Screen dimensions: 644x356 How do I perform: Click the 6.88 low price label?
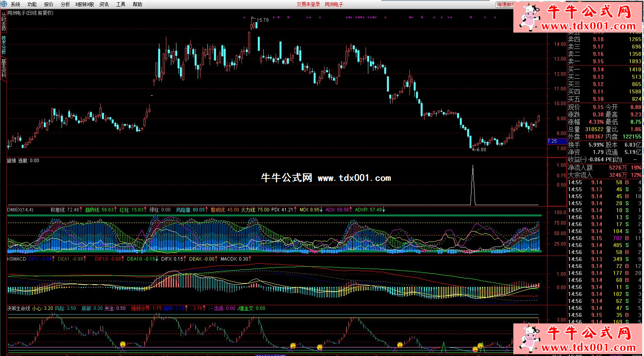481,150
